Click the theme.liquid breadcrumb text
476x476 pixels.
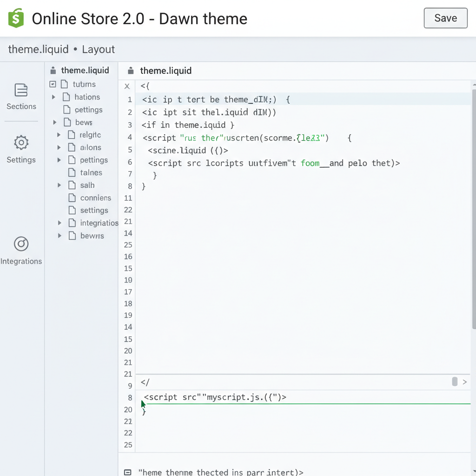tap(38, 49)
